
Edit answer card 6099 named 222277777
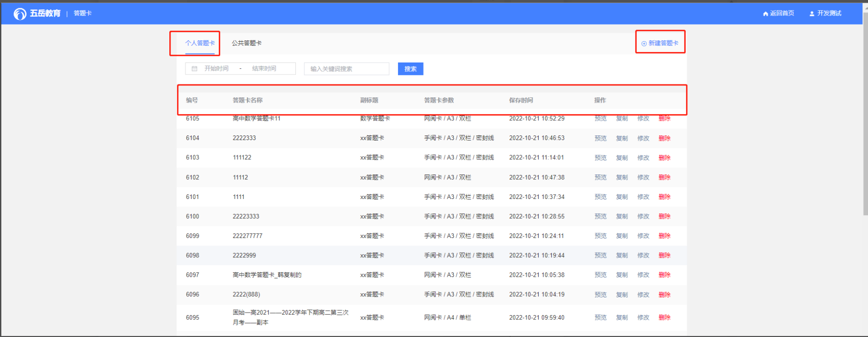click(643, 236)
